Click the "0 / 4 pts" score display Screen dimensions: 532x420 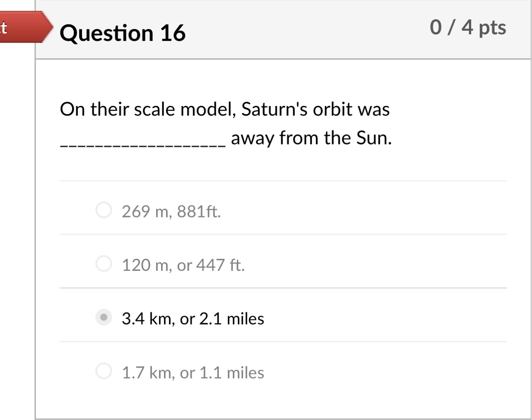point(468,28)
